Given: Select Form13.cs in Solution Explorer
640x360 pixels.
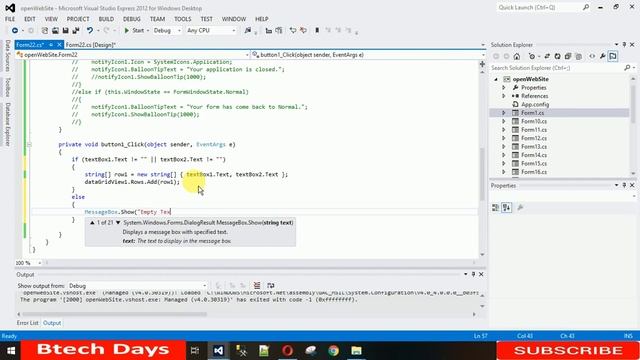Looking at the screenshot, I should point(534,147).
